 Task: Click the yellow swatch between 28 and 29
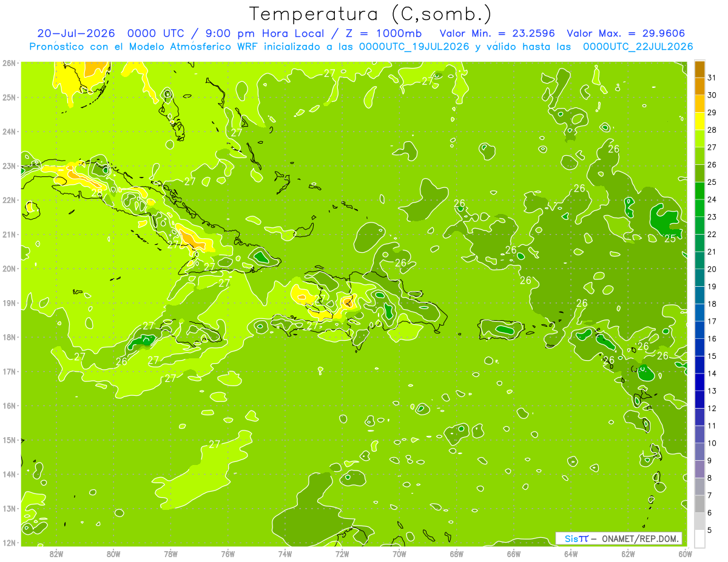tap(699, 121)
